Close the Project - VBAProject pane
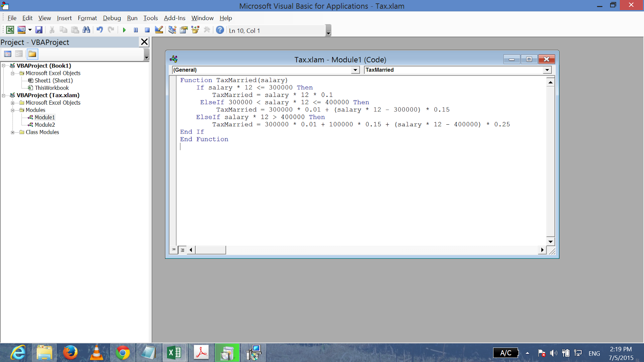The height and width of the screenshot is (362, 644). pyautogui.click(x=144, y=42)
